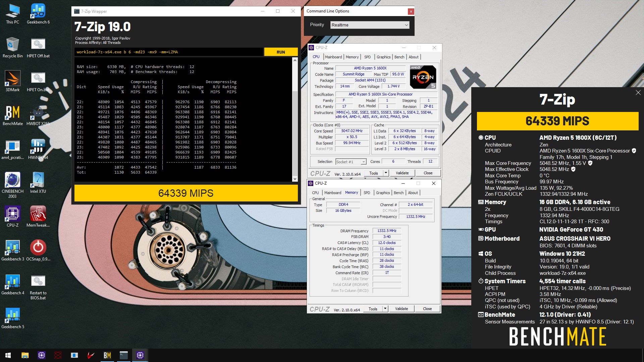This screenshot has width=644, height=362.
Task: Open Bench tab in upper CPU-Z
Action: coord(399,57)
